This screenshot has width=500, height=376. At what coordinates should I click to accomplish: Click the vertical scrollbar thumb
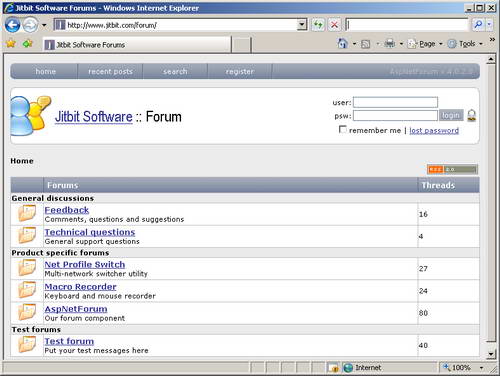tap(491, 203)
